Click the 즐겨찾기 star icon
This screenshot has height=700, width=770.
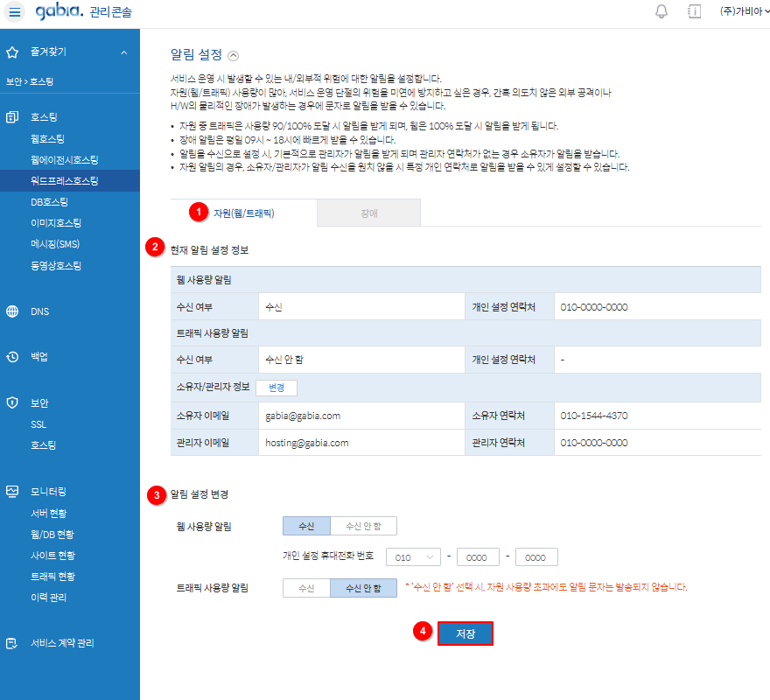(x=12, y=52)
